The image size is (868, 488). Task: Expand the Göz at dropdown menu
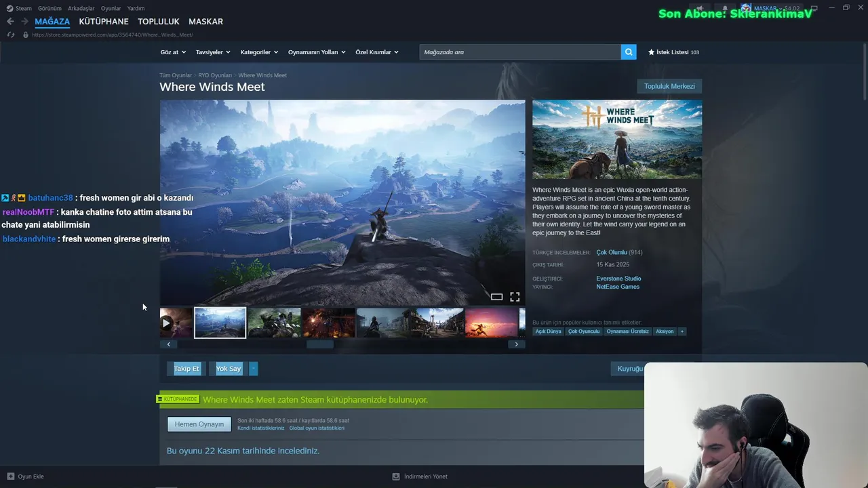(172, 52)
